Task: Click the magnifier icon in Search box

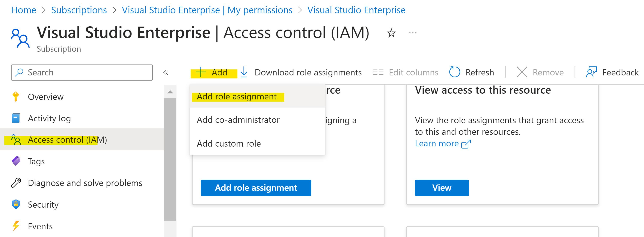Action: (19, 72)
